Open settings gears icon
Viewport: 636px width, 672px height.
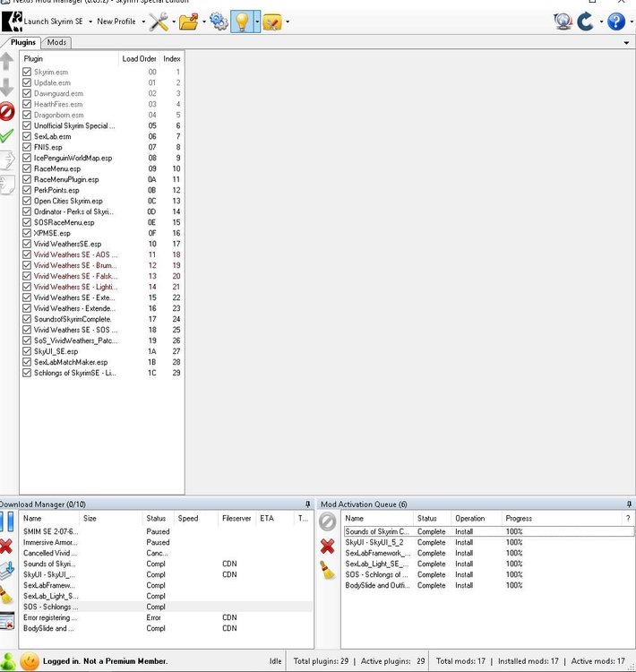coord(219,22)
